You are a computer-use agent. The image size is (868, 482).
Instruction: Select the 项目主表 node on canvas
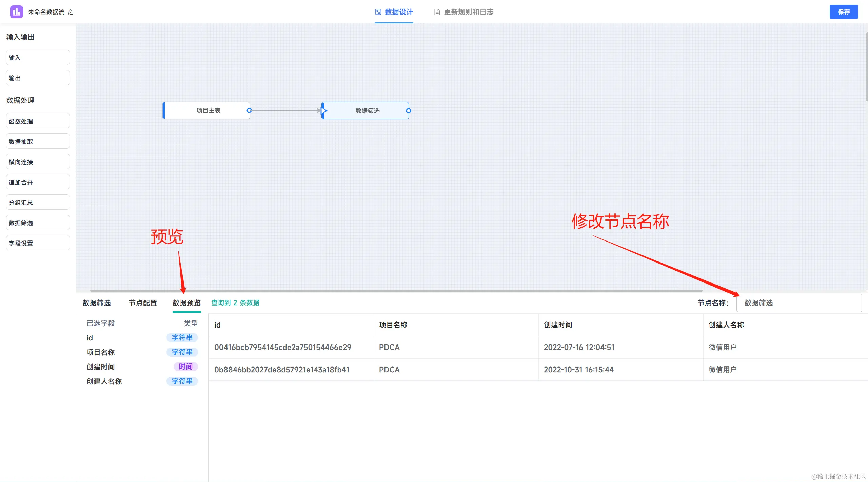pyautogui.click(x=208, y=110)
